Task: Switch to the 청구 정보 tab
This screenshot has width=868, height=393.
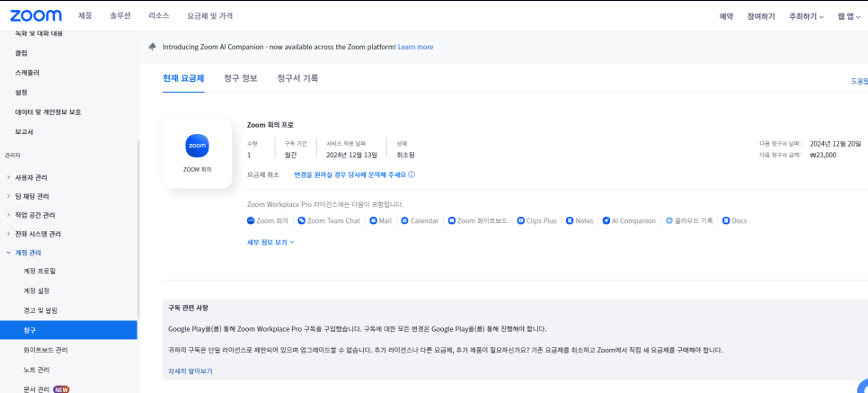Action: [241, 78]
